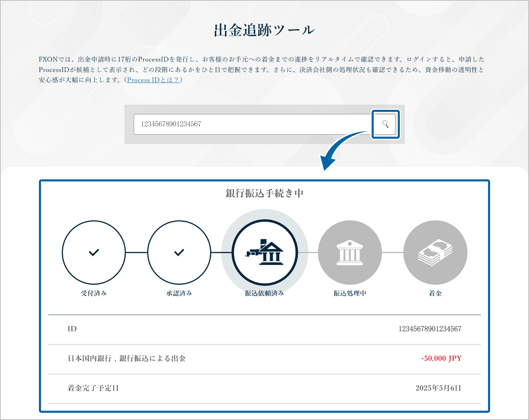Viewport: 529px width, 420px height.
Task: Click the blue search button beside the input
Action: 385,124
